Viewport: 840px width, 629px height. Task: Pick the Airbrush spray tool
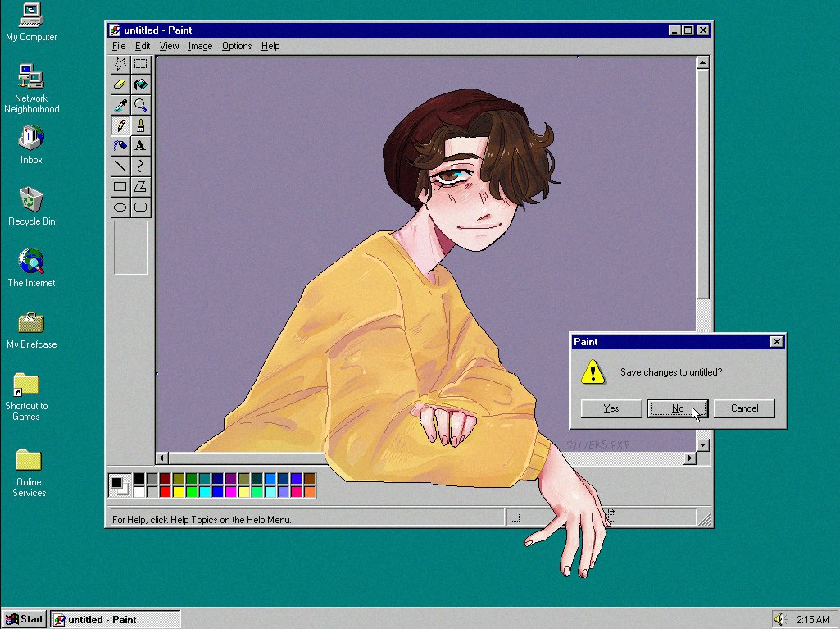120,145
